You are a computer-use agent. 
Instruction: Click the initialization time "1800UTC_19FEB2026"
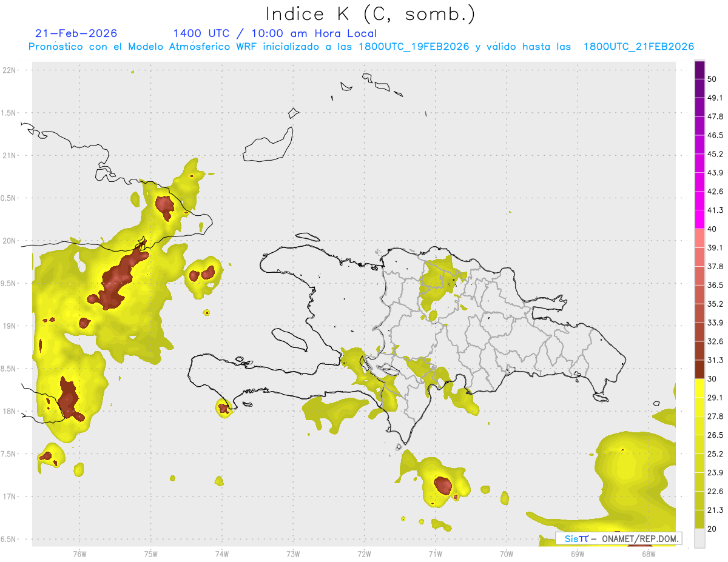tap(414, 47)
